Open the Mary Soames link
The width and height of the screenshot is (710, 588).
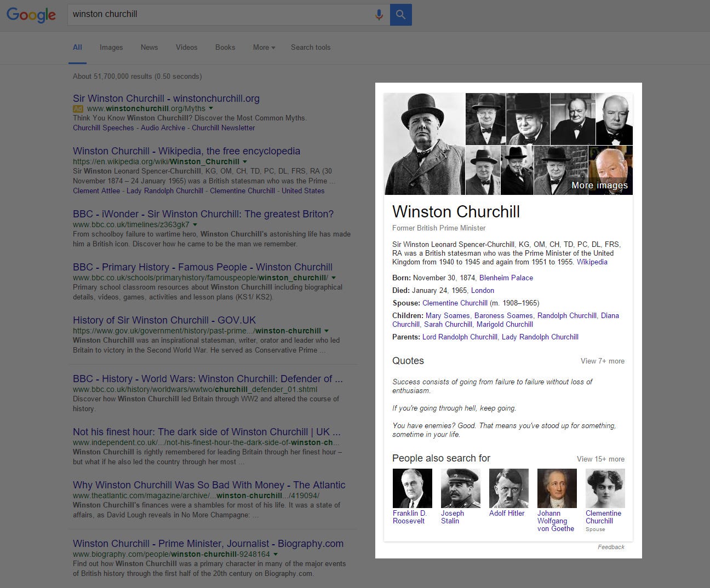(x=448, y=315)
